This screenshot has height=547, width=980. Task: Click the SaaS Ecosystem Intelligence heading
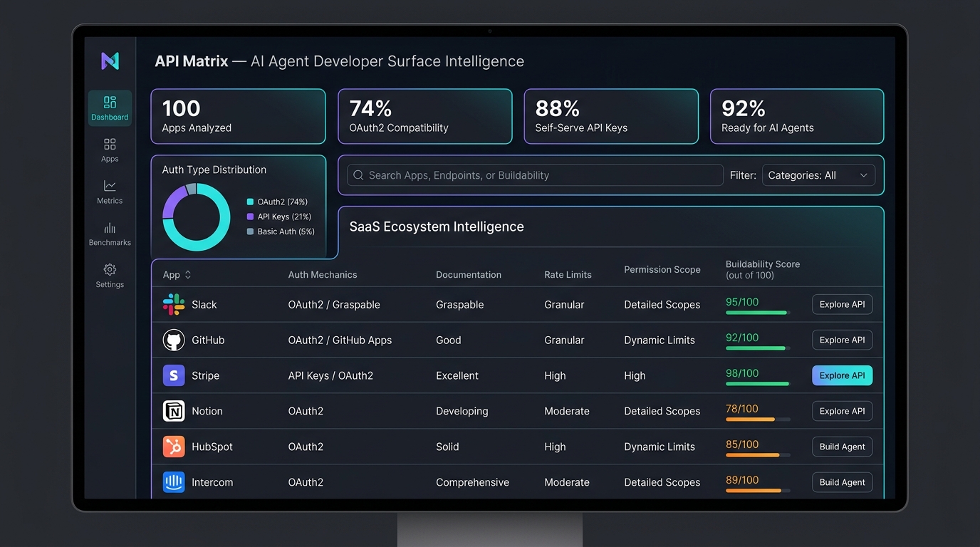point(437,226)
